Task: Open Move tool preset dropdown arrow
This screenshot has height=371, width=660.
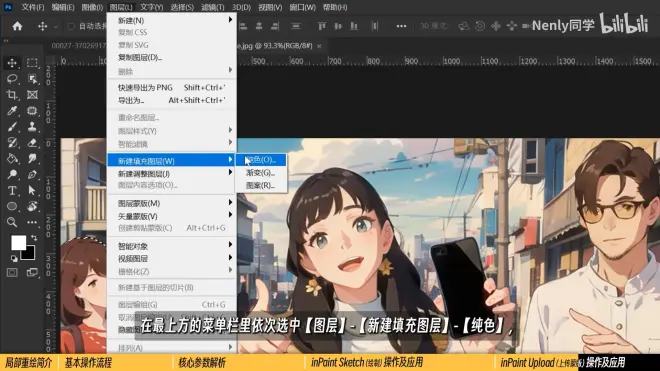Action: point(56,27)
